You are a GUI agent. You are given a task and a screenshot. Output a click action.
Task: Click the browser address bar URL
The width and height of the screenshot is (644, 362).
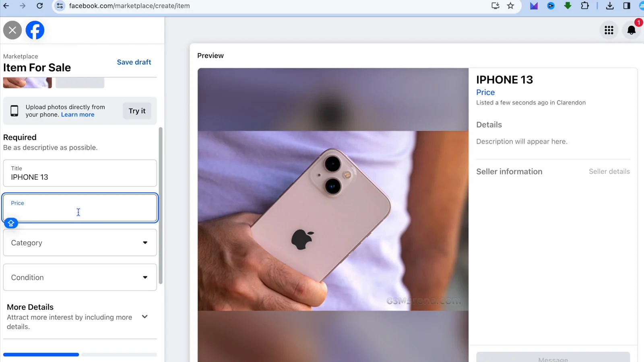click(129, 6)
